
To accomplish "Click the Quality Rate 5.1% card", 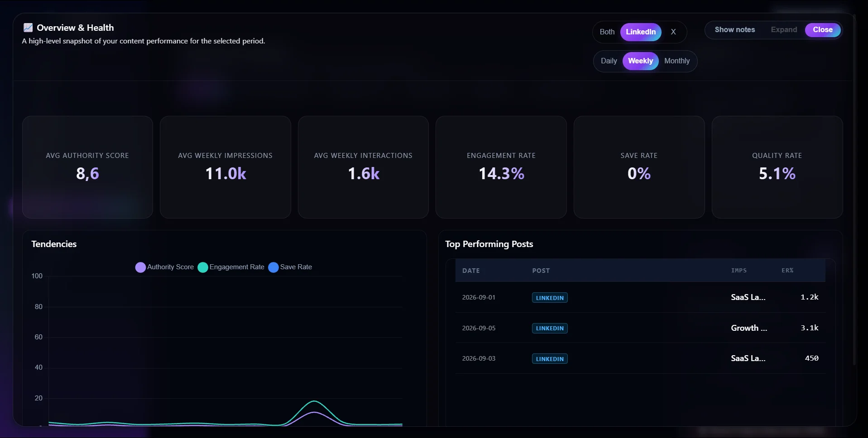I will pos(777,167).
